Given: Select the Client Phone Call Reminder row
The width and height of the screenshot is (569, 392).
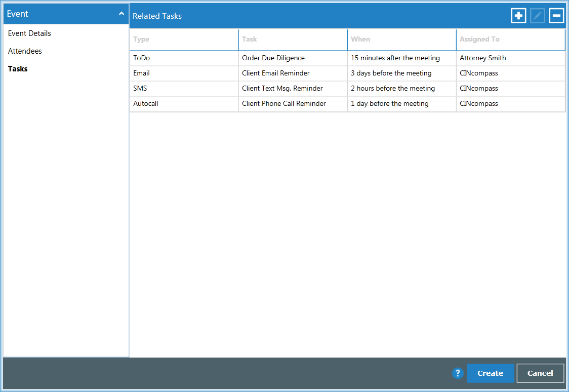Looking at the screenshot, I should [x=284, y=103].
